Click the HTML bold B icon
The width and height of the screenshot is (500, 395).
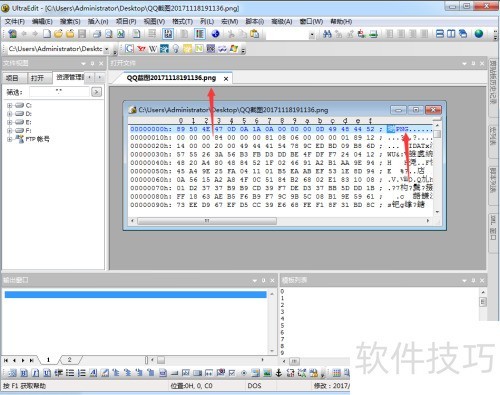click(24, 373)
